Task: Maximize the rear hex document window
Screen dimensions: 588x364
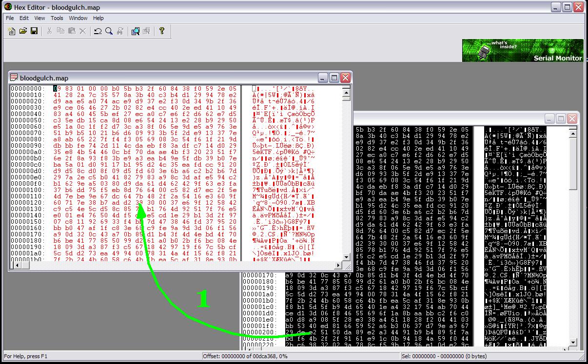Action: [561, 118]
